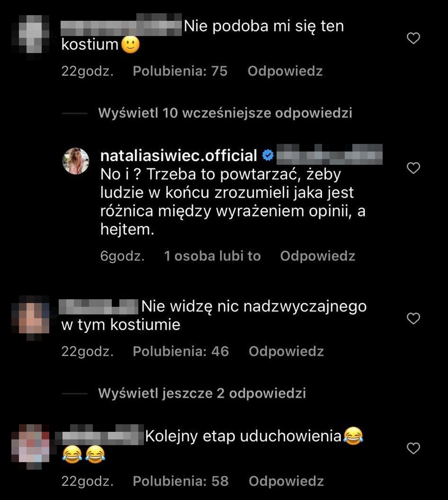Reply to the comment with 58 likes
The height and width of the screenshot is (500, 448).
click(286, 481)
